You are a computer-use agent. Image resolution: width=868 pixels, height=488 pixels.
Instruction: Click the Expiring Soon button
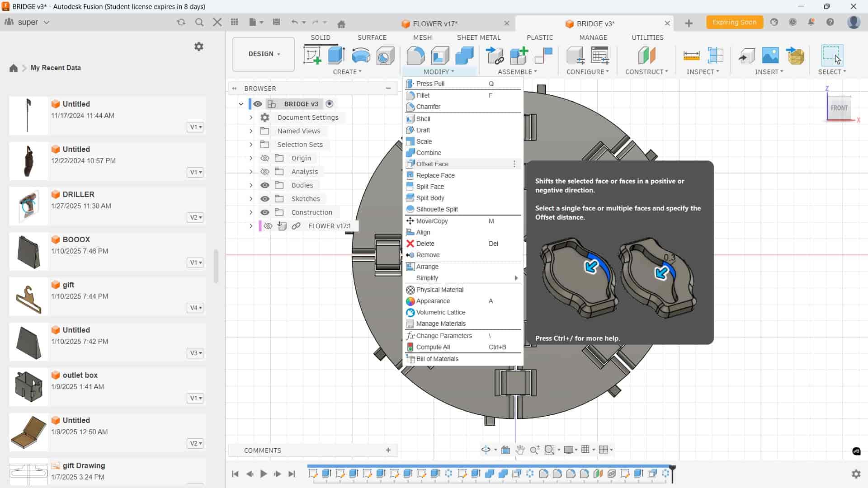coord(734,22)
